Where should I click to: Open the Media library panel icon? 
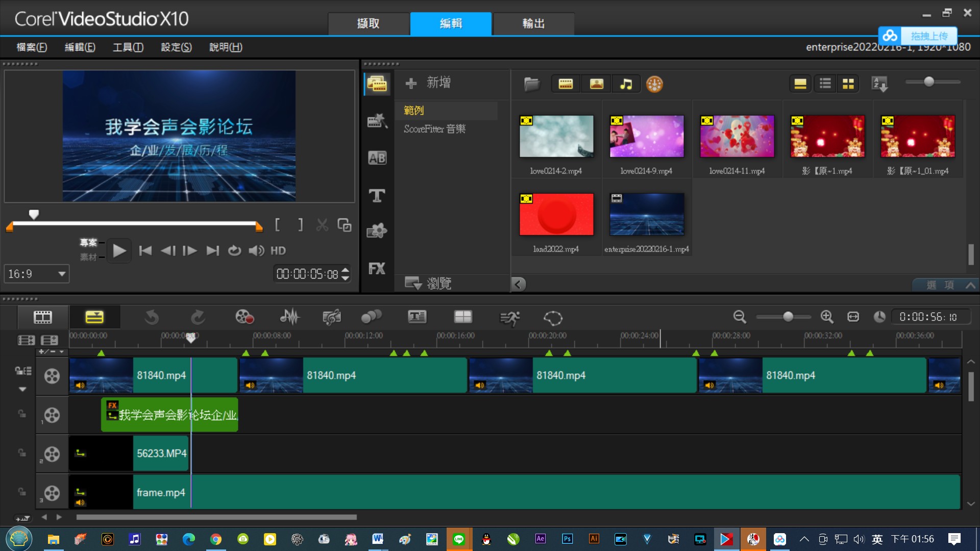pyautogui.click(x=377, y=84)
